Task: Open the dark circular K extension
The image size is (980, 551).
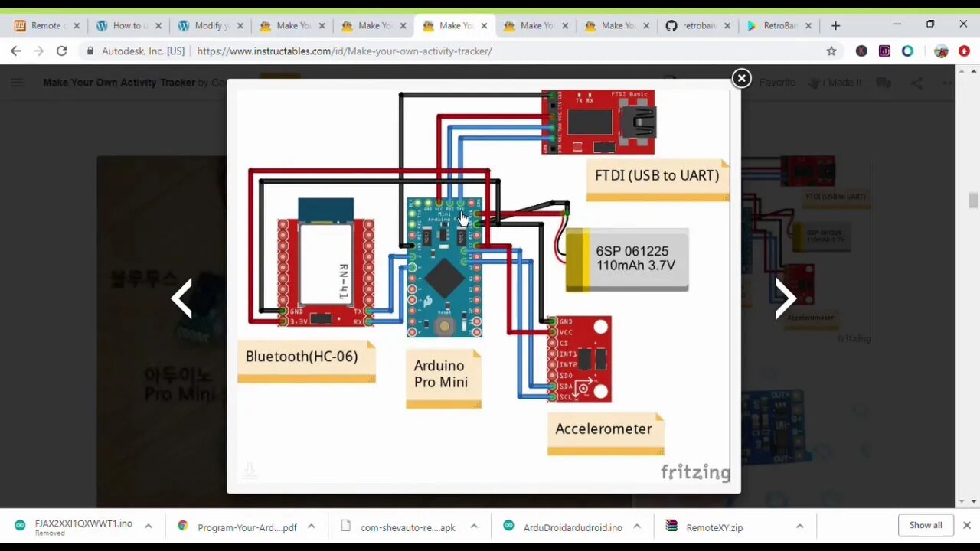Action: pyautogui.click(x=861, y=51)
